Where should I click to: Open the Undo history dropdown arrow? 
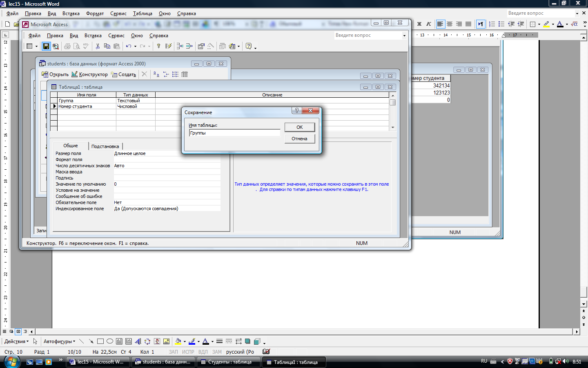pyautogui.click(x=135, y=46)
